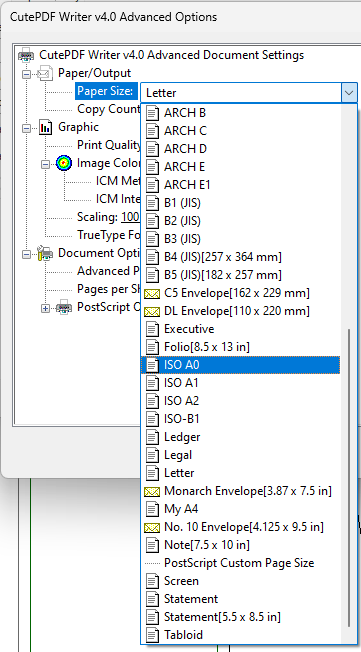Click the page icon beside Executive
Screen dimensions: 361x652
click(x=152, y=329)
